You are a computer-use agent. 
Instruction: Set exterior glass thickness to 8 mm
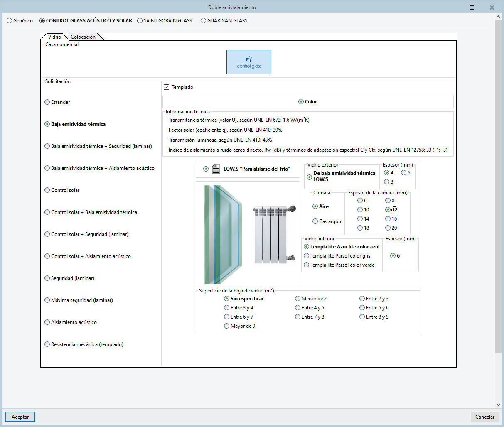[x=388, y=182]
